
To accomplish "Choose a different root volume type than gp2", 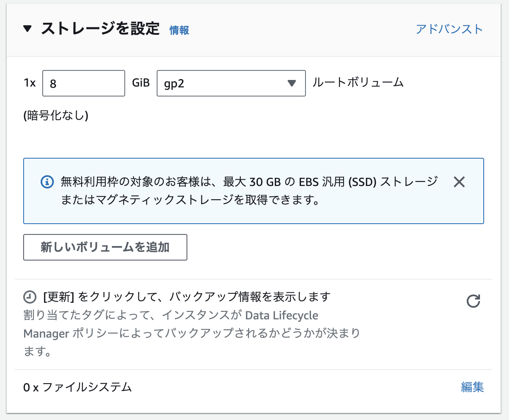I will point(231,83).
